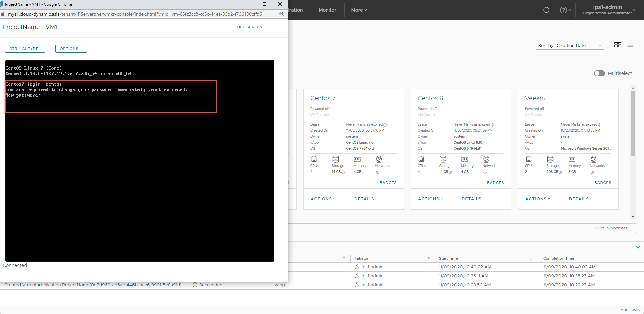This screenshot has height=314, width=644.
Task: Collapse the tasks panel with the double chevron
Action: [x=638, y=248]
